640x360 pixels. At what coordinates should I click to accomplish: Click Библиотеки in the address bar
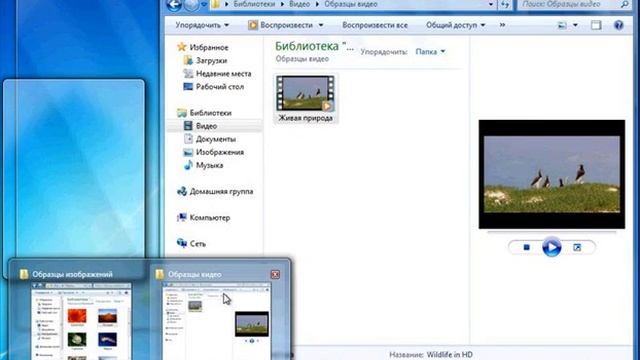click(254, 4)
